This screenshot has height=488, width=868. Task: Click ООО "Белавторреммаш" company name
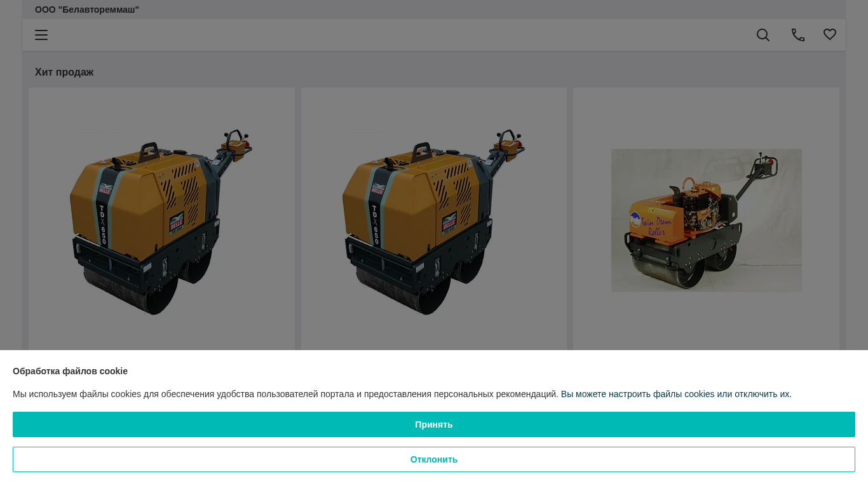click(x=87, y=10)
